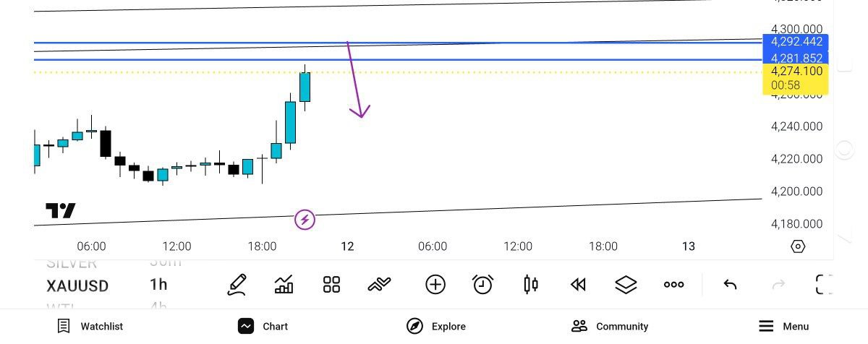Open the Community tab
This screenshot has width=868, height=344.
[609, 326]
